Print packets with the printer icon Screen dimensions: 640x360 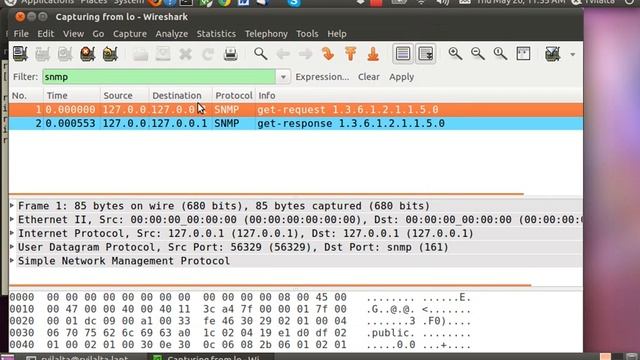click(231, 54)
